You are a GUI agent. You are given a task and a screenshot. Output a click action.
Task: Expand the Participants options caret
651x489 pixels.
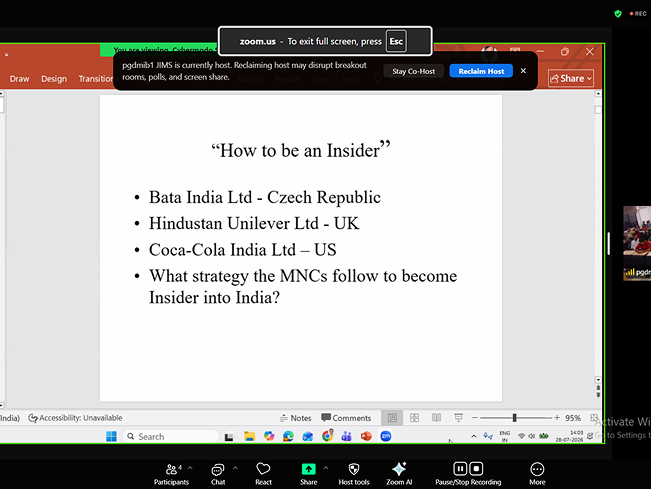pyautogui.click(x=190, y=468)
